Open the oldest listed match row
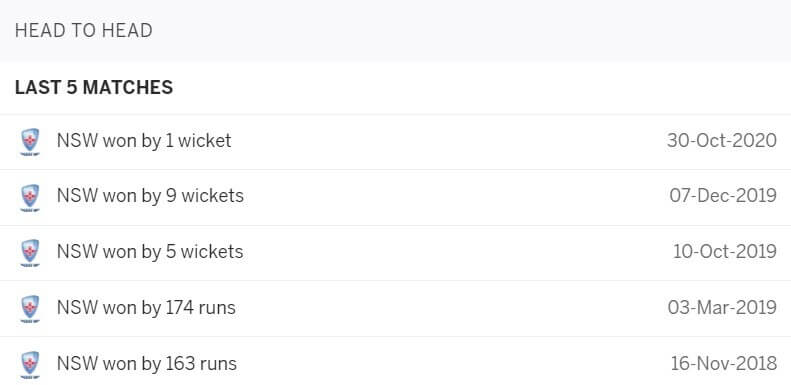 click(x=396, y=361)
